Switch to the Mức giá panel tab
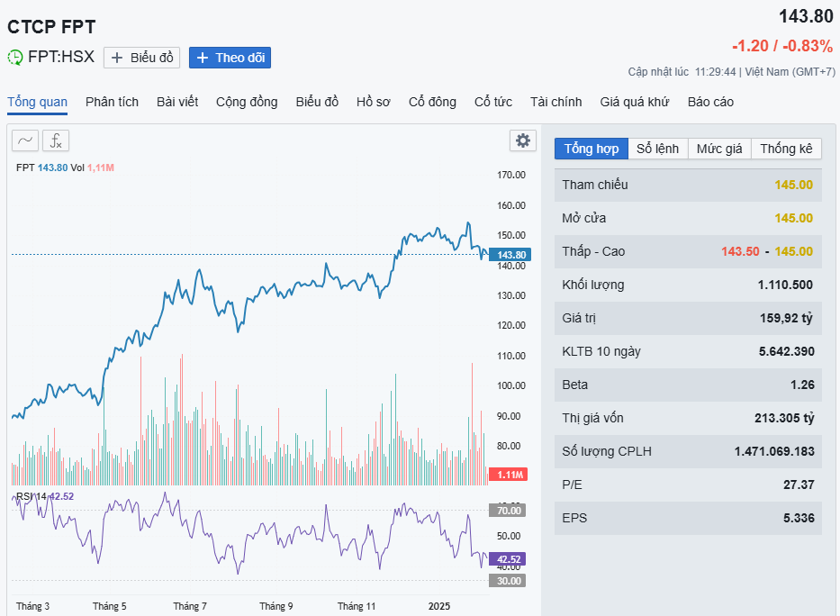 point(719,149)
